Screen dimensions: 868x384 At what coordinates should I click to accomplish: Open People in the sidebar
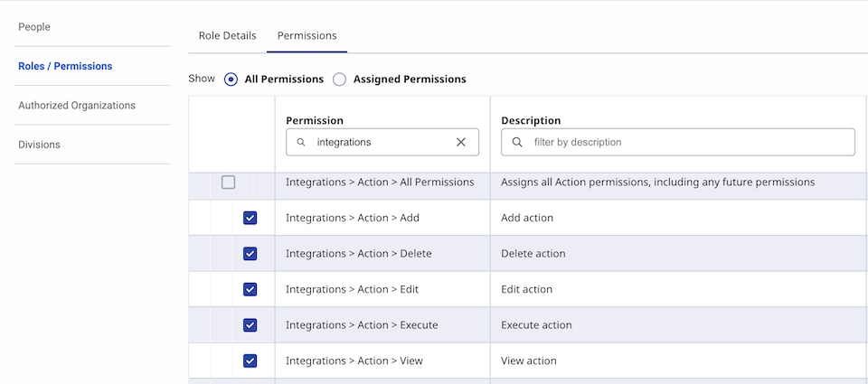point(34,27)
